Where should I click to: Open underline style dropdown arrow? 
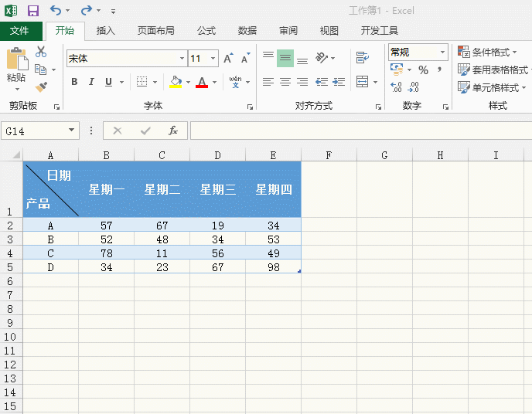[122, 82]
